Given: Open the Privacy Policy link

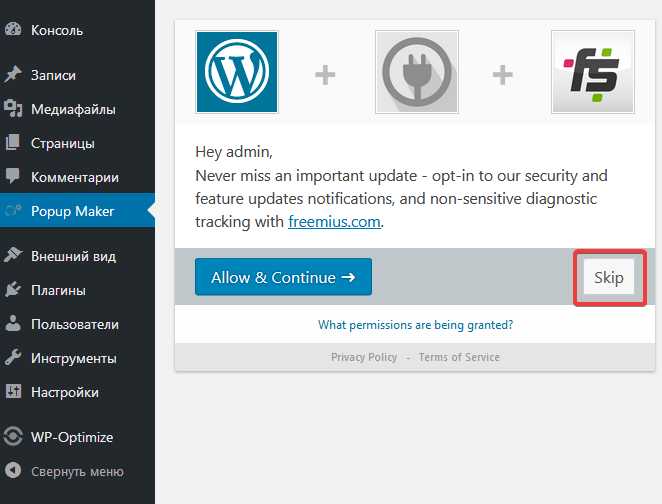Looking at the screenshot, I should coord(364,357).
